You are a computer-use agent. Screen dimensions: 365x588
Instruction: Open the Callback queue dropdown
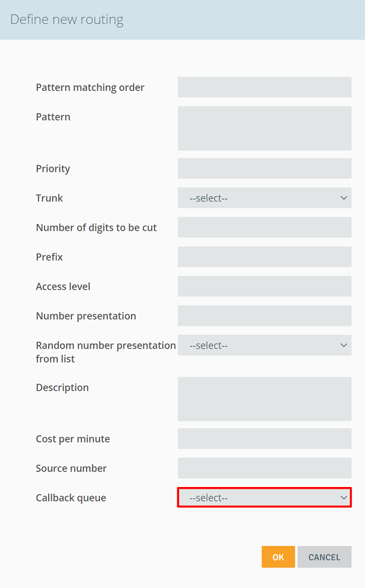(265, 498)
